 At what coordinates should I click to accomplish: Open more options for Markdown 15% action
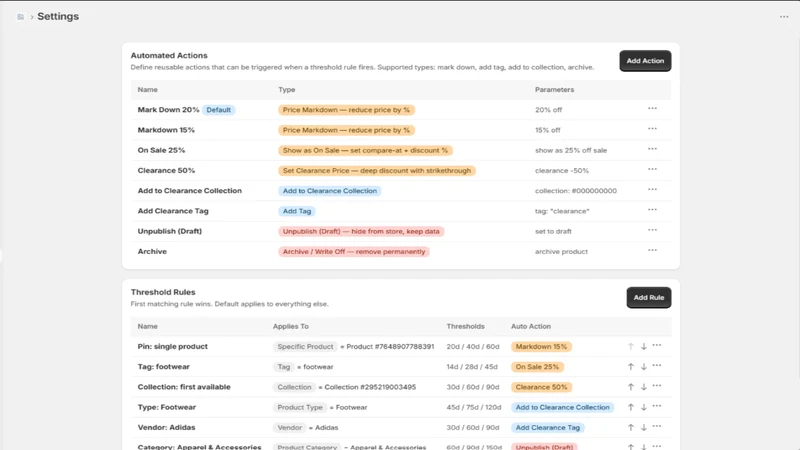(x=652, y=129)
